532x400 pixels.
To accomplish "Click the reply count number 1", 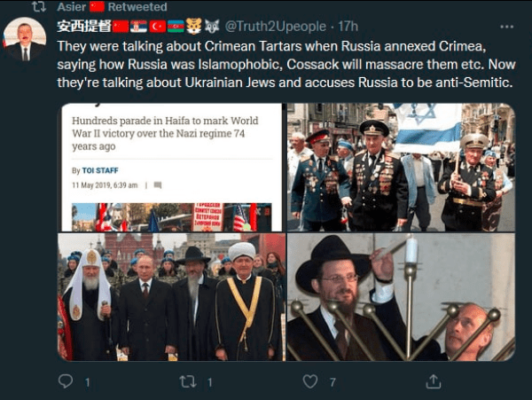I will (88, 382).
